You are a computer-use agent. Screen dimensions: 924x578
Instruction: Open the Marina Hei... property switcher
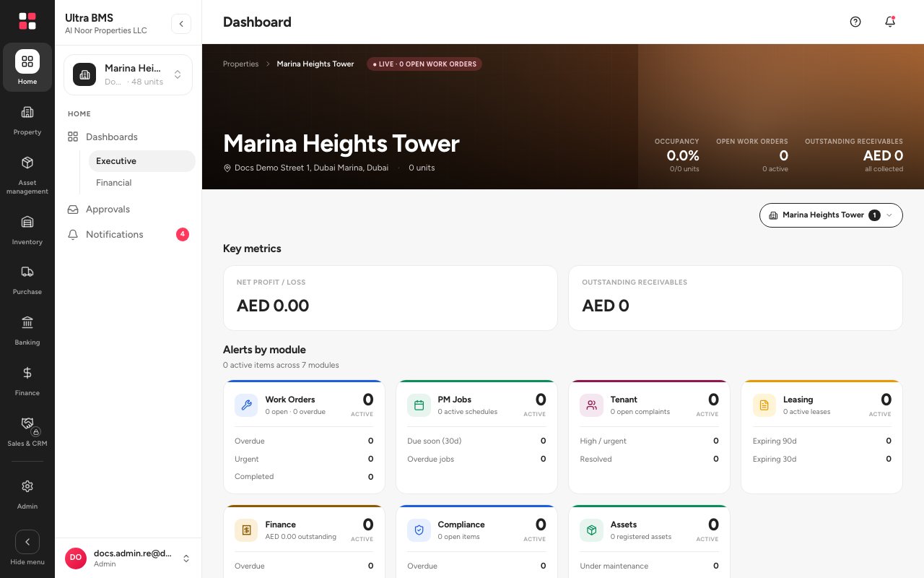(128, 74)
